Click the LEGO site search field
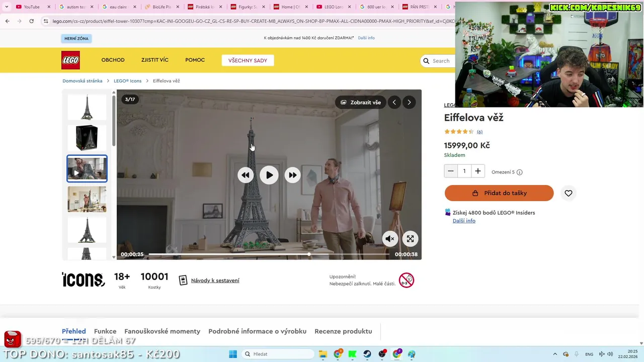644x362 pixels. click(x=440, y=61)
